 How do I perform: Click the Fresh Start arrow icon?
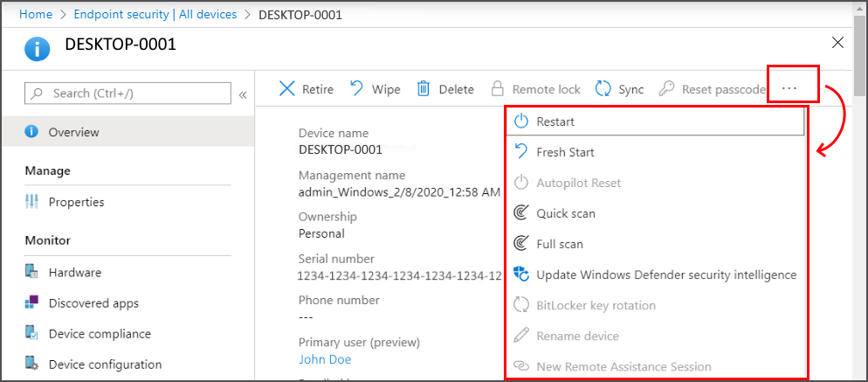(521, 152)
